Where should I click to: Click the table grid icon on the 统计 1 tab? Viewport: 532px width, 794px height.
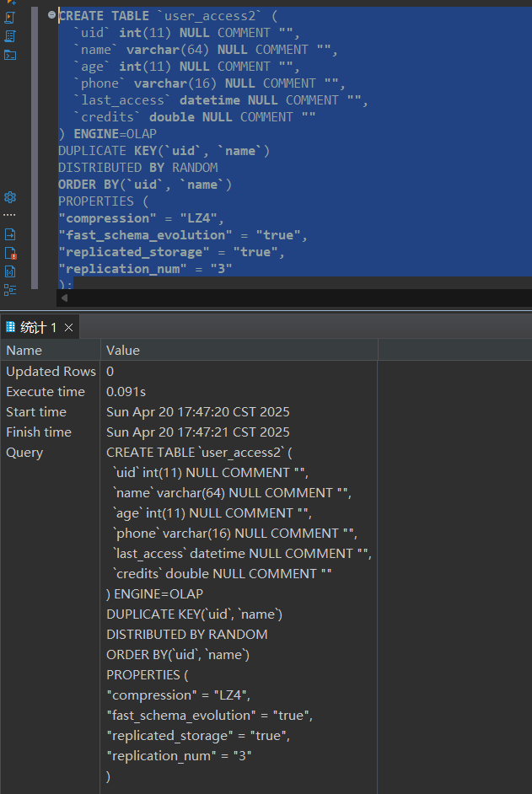click(11, 326)
